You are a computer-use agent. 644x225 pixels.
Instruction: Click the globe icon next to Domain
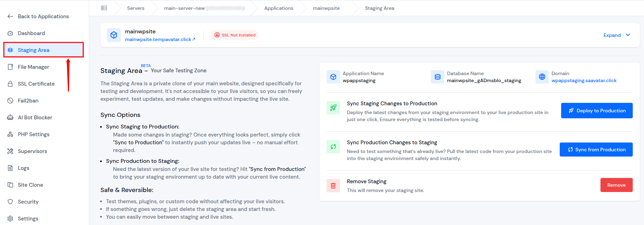(x=542, y=77)
